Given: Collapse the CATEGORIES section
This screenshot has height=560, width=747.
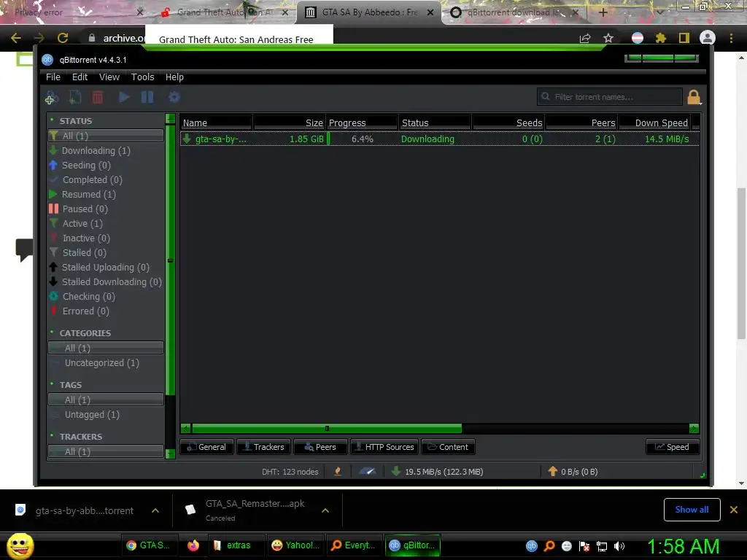Looking at the screenshot, I should pos(52,332).
